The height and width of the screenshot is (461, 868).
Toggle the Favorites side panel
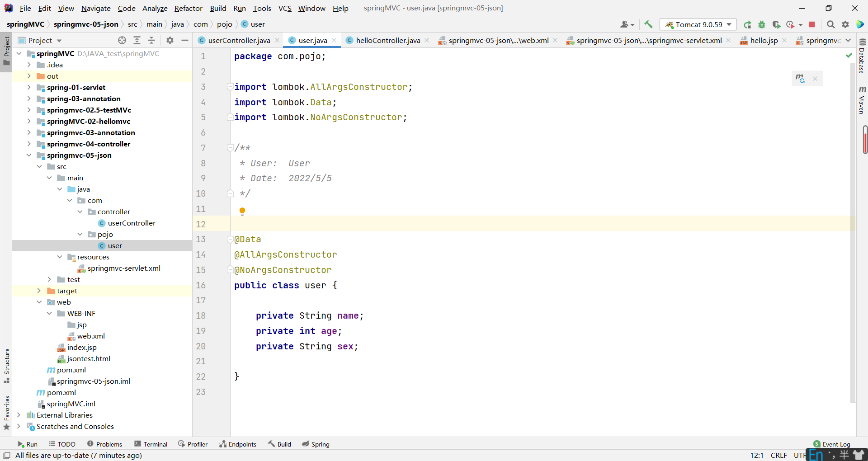tap(6, 413)
